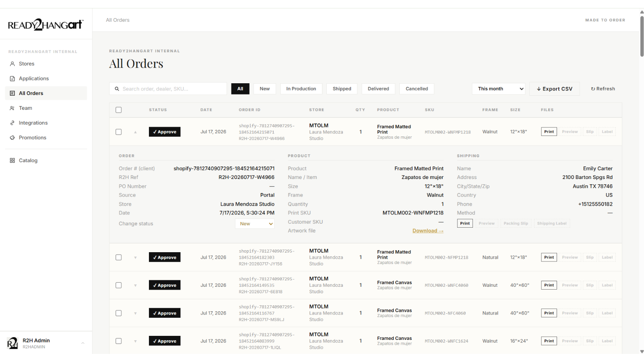Image resolution: width=644 pixels, height=362 pixels.
Task: Click Print file for JY156 row
Action: pos(549,257)
